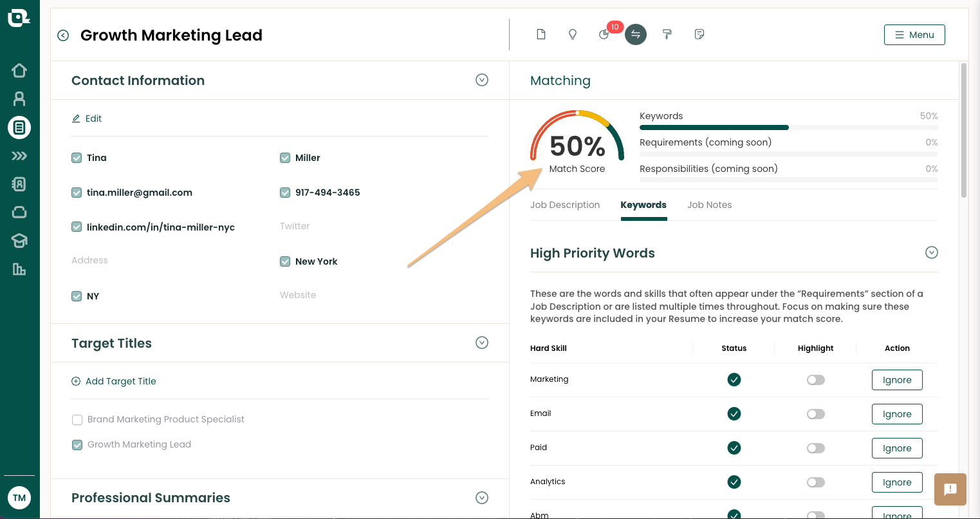Open the Menu button
The height and width of the screenshot is (519, 980).
(914, 35)
